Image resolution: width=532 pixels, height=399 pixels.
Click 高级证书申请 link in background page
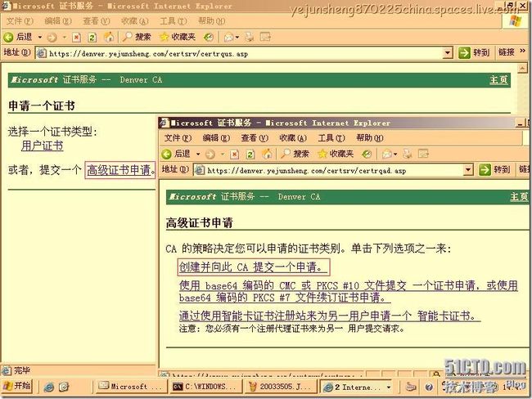click(x=119, y=170)
